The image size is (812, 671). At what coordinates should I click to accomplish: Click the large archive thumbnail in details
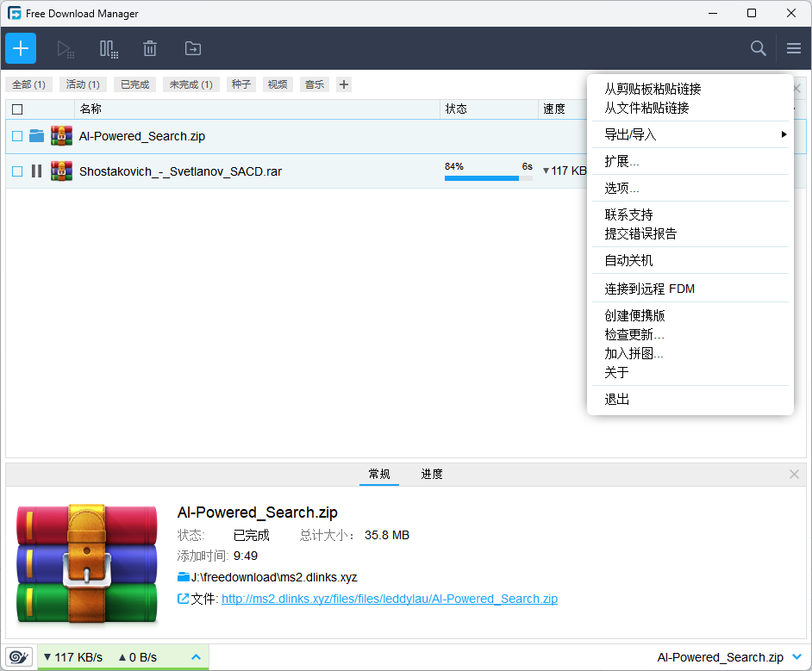pos(86,563)
